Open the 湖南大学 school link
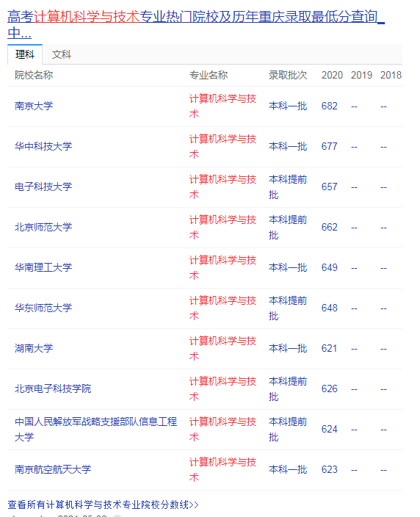The height and width of the screenshot is (517, 420). [x=34, y=348]
